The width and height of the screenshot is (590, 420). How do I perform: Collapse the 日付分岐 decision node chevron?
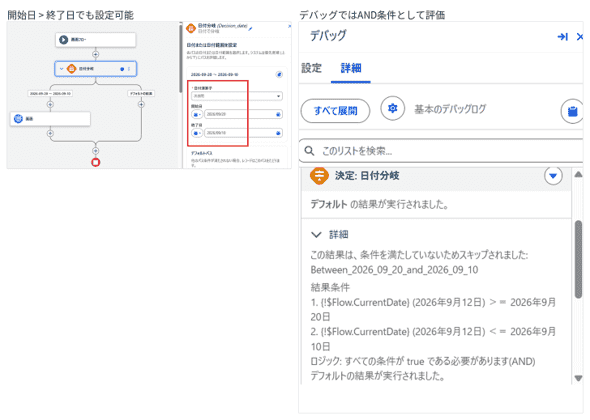[61, 69]
